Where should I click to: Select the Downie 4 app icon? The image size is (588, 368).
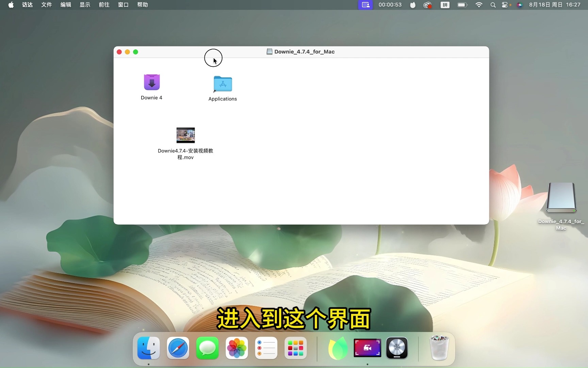pos(152,82)
